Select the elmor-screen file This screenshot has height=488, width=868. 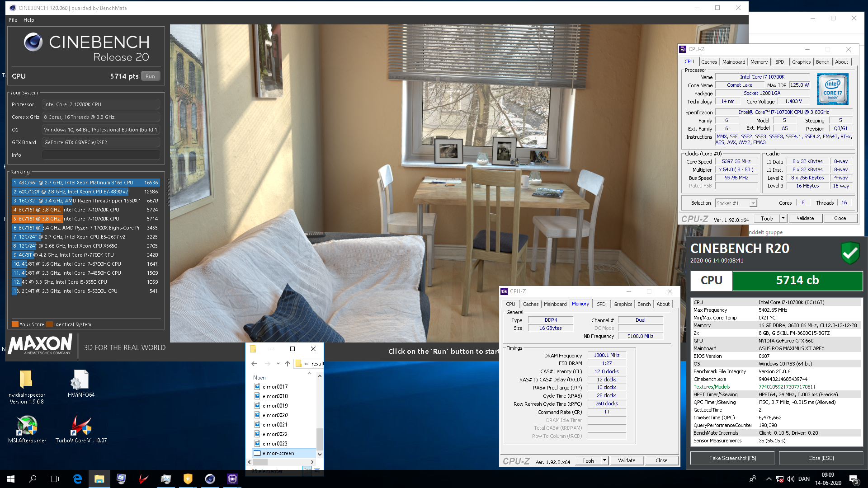point(283,453)
